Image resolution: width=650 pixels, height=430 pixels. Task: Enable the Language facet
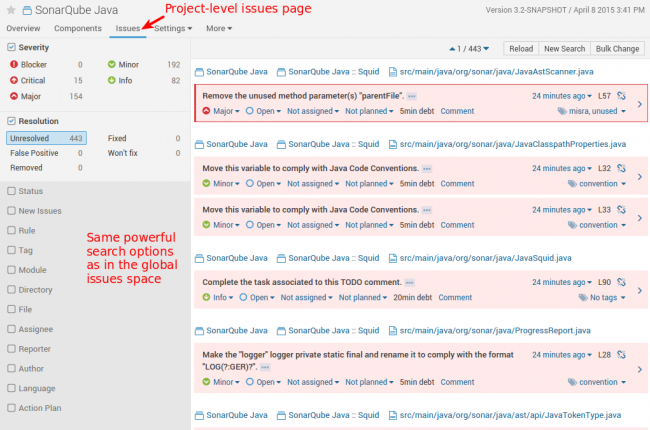click(12, 388)
